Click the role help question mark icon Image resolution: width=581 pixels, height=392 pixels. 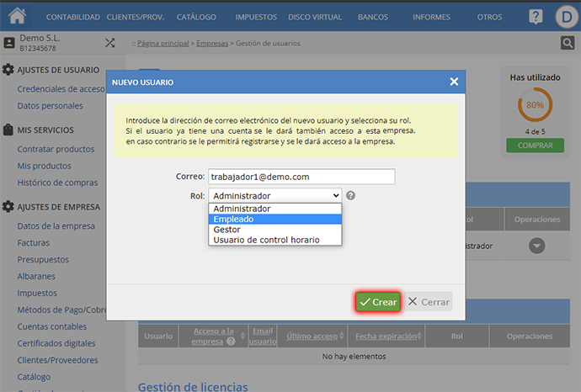click(x=350, y=195)
